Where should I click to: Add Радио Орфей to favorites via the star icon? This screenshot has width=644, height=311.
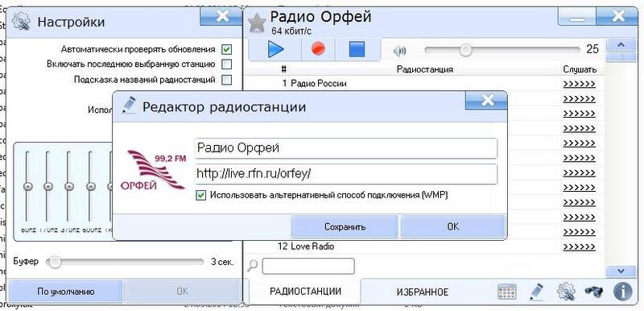[x=257, y=23]
